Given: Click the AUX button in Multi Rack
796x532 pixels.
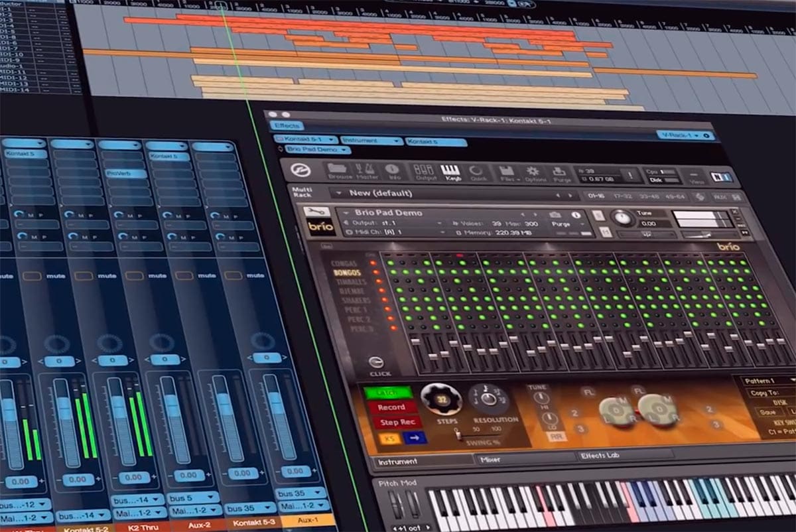Looking at the screenshot, I should tap(719, 197).
